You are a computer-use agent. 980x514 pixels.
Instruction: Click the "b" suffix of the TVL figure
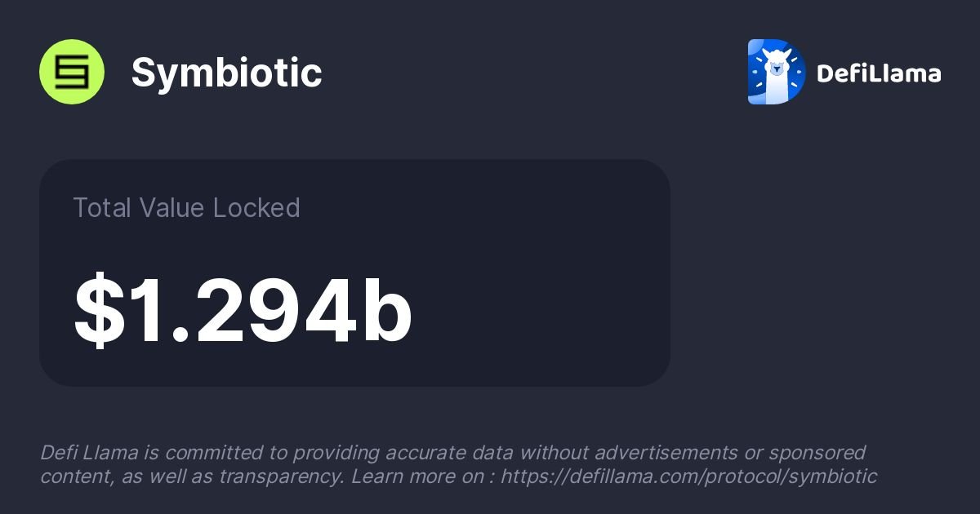click(386, 312)
